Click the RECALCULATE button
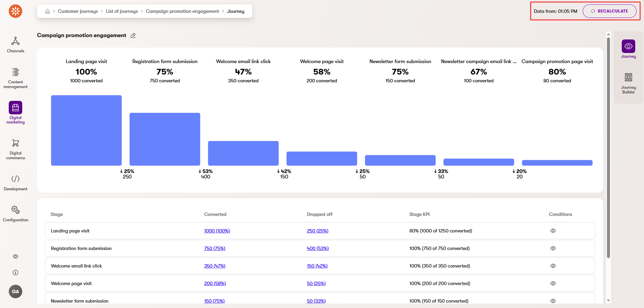644x308 pixels. (609, 11)
